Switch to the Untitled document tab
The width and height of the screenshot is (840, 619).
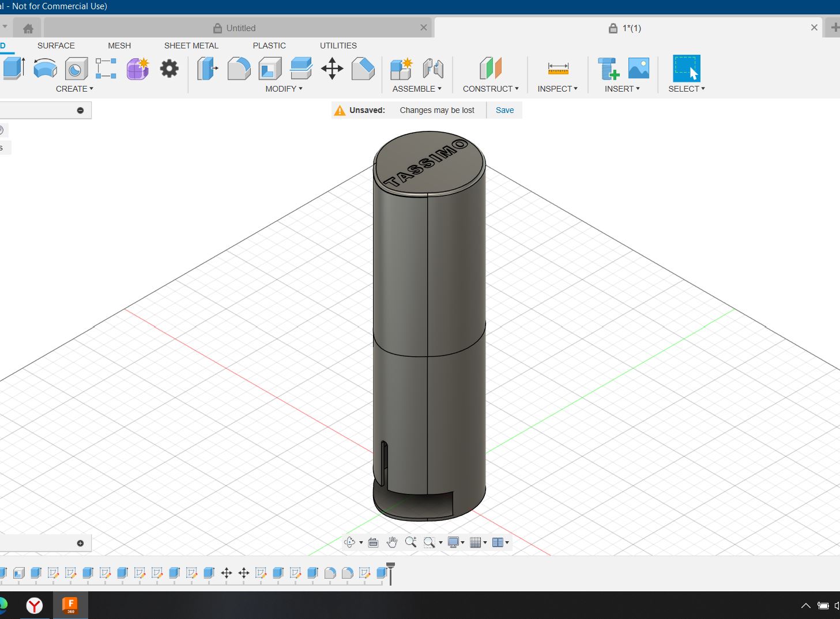pyautogui.click(x=240, y=28)
